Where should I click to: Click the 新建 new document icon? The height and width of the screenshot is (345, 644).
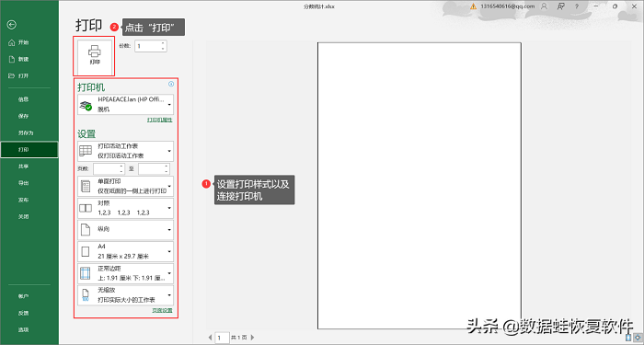tap(11, 59)
